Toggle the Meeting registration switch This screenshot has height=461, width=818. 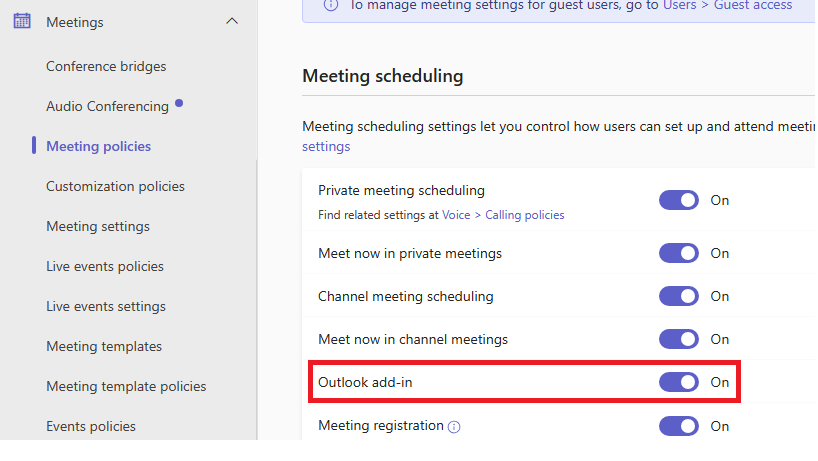[678, 426]
